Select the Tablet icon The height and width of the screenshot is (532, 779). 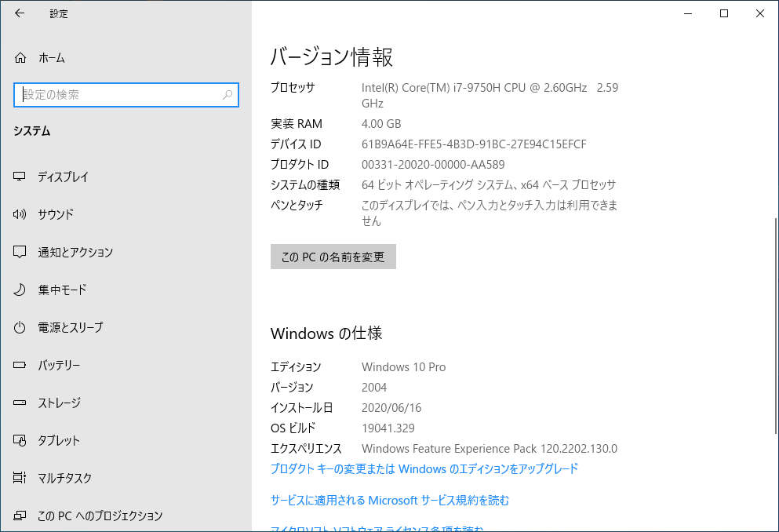[20, 441]
